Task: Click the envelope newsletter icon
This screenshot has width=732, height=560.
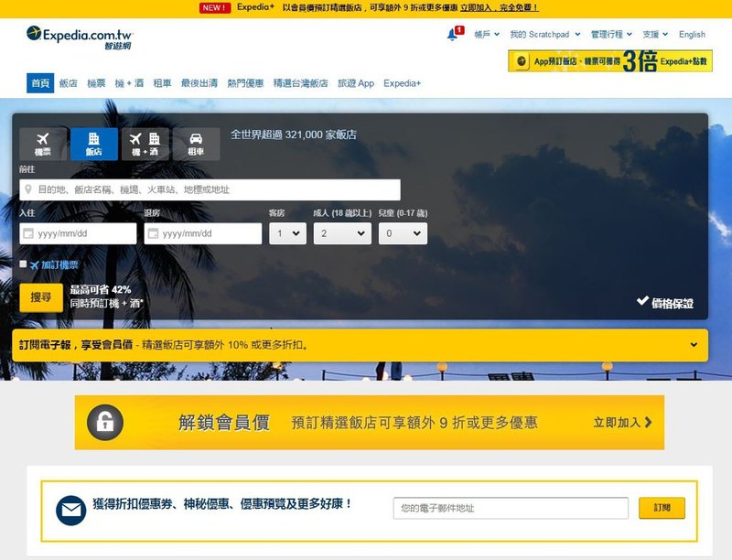Action: 71,511
